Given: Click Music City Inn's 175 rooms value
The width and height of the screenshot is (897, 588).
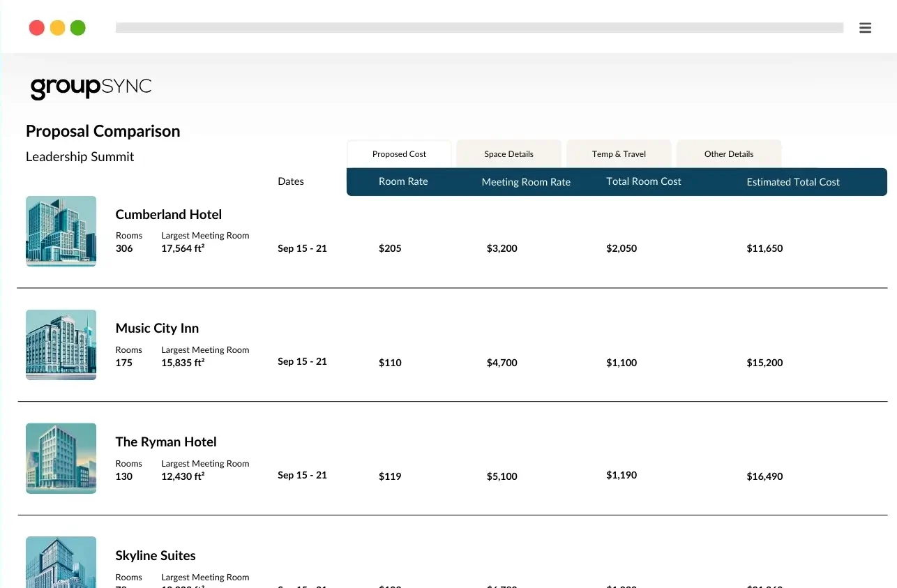Looking at the screenshot, I should [124, 363].
